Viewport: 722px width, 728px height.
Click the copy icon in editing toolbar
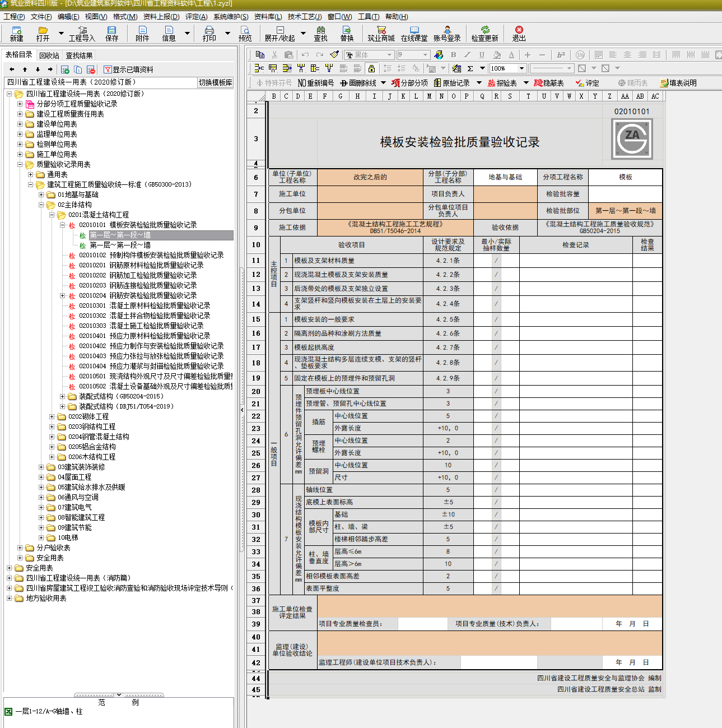260,54
